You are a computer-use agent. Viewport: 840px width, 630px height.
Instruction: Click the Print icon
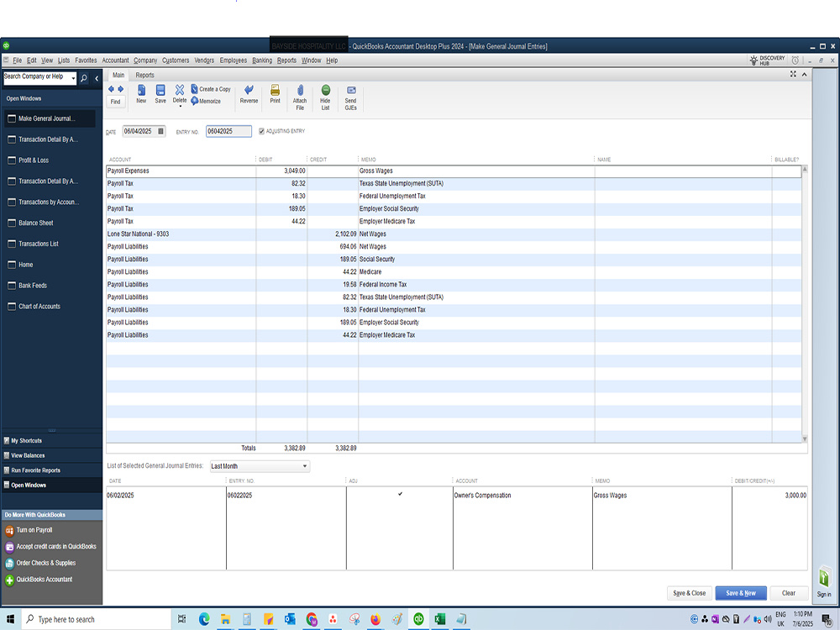275,90
